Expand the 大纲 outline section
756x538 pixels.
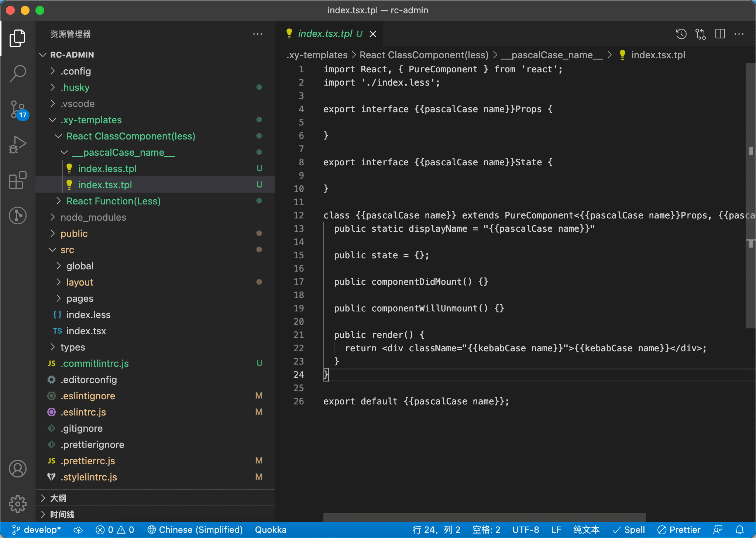(x=155, y=498)
